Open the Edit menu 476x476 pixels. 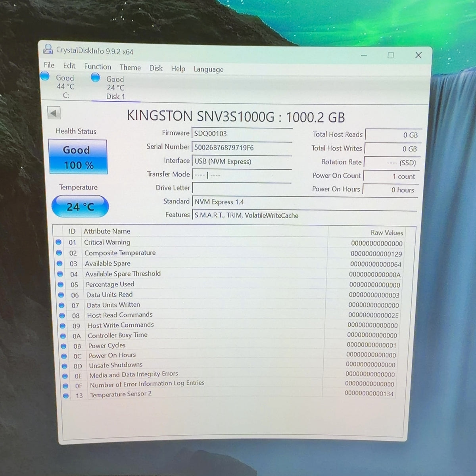pyautogui.click(x=69, y=66)
